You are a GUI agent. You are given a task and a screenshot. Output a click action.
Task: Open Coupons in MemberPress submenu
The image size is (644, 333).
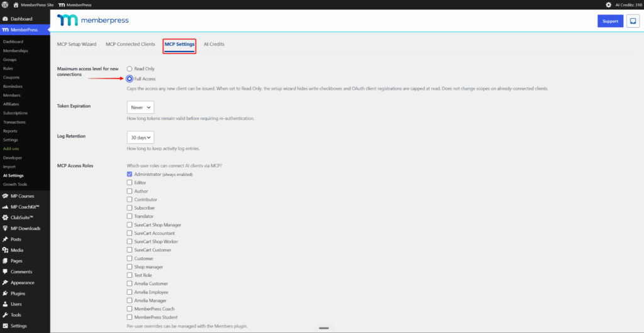(x=11, y=77)
